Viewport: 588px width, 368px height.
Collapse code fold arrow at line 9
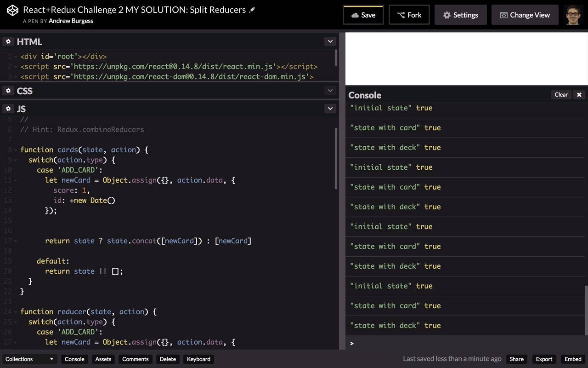16,160
